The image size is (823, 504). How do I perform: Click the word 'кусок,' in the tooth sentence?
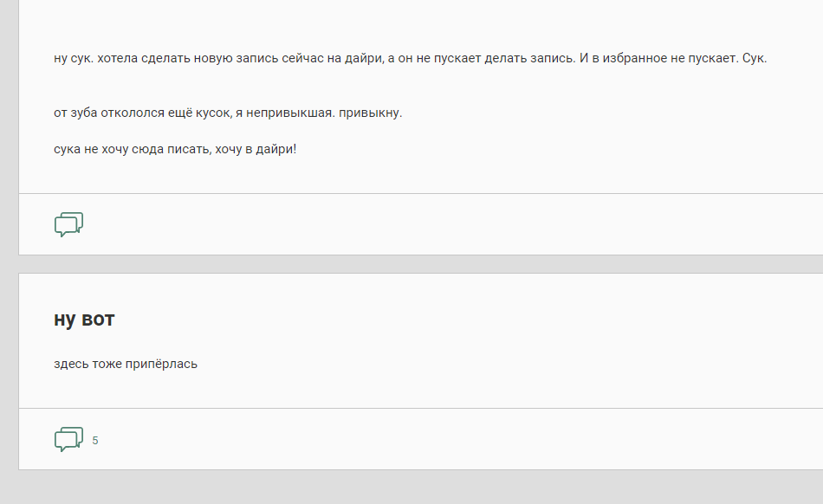[x=214, y=113]
